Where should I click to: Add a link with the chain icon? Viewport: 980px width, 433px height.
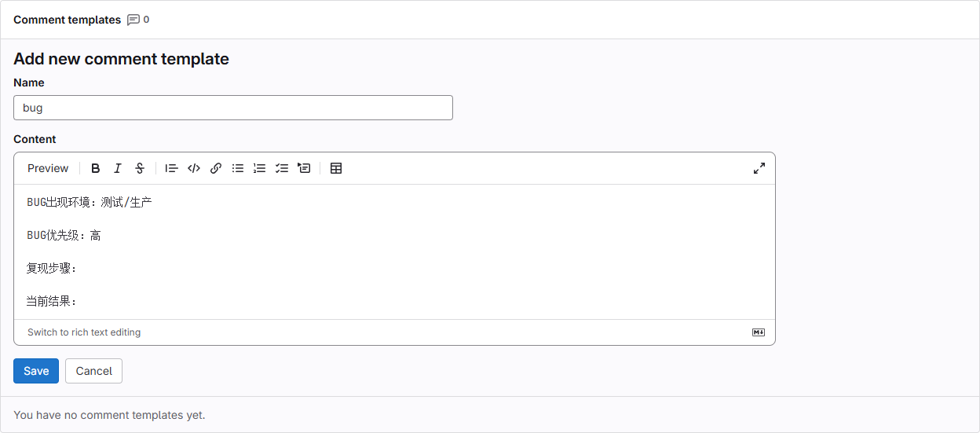pos(216,168)
